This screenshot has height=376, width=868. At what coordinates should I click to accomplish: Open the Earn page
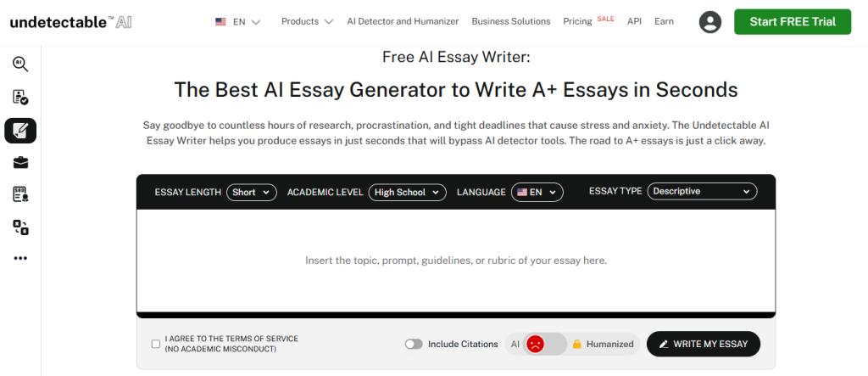point(665,21)
